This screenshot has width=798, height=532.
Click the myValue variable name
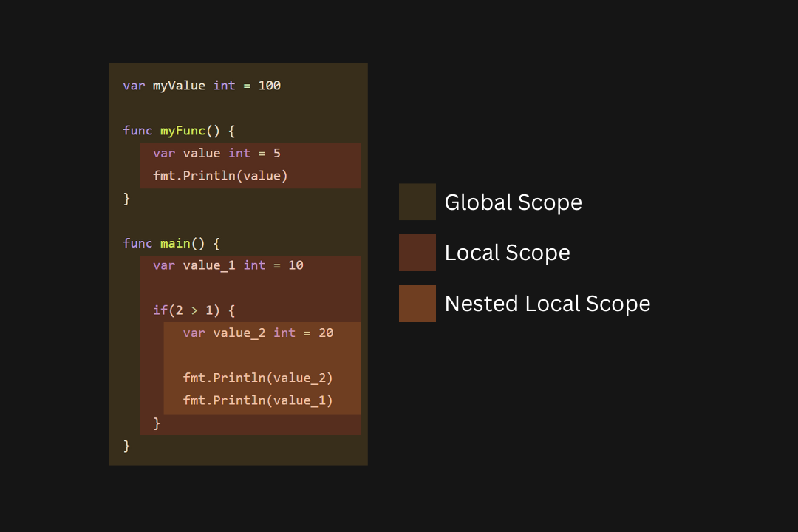tap(179, 86)
